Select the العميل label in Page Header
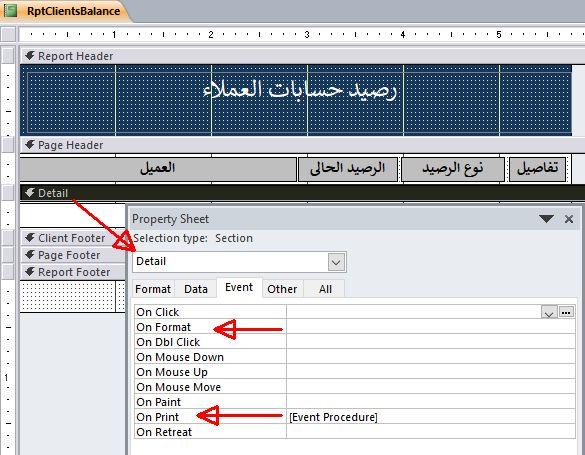The width and height of the screenshot is (585, 455). (158, 169)
